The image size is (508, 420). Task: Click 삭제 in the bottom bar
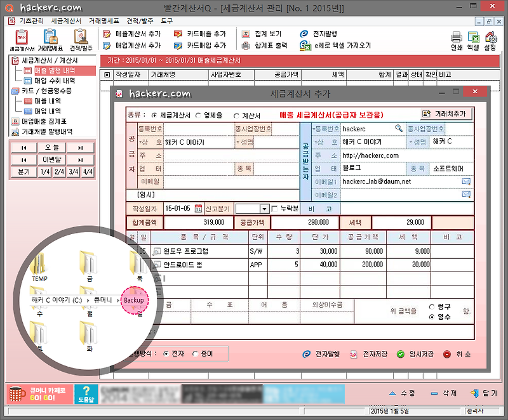coord(443,393)
